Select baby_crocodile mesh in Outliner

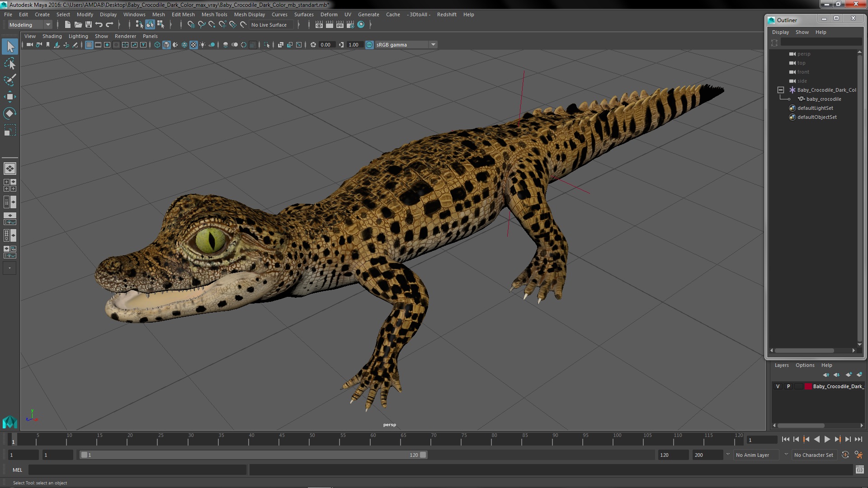[823, 99]
